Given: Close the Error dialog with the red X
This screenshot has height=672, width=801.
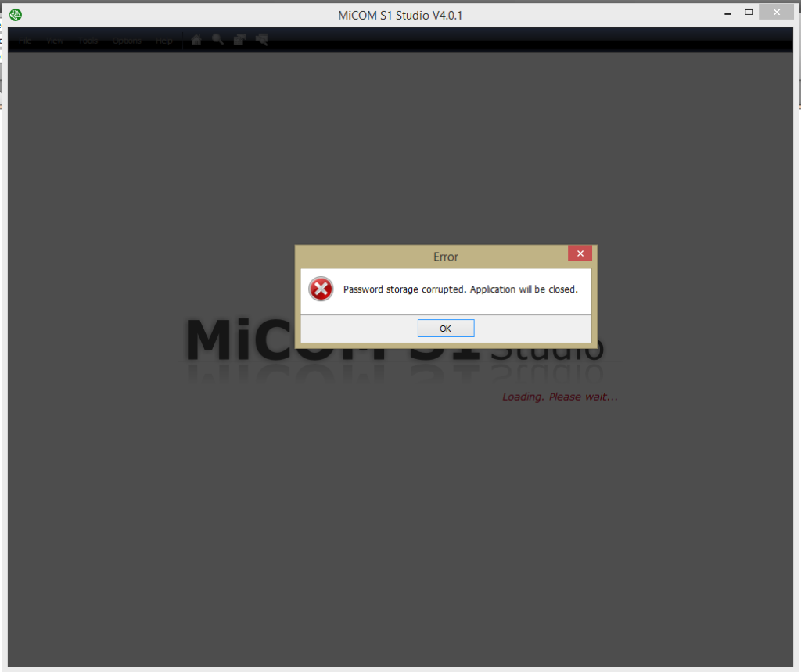Looking at the screenshot, I should point(580,253).
